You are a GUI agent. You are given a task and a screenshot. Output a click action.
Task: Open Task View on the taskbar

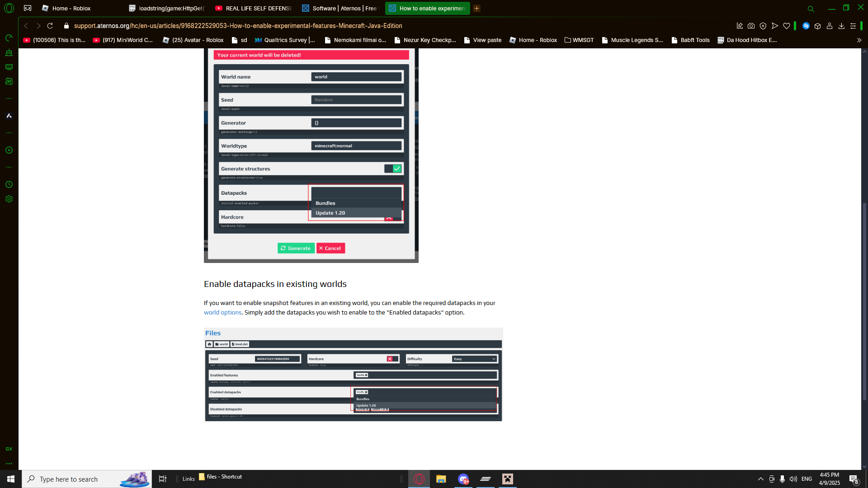click(163, 479)
